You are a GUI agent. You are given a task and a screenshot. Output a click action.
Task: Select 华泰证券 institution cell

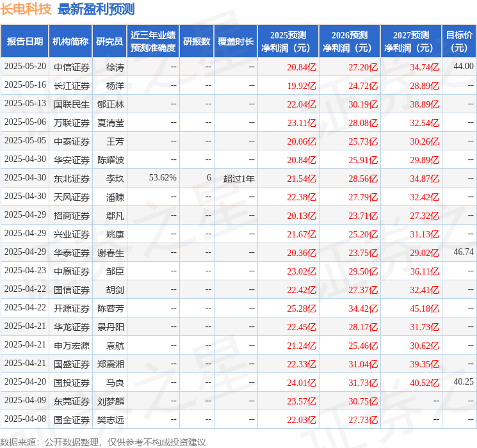pos(72,253)
